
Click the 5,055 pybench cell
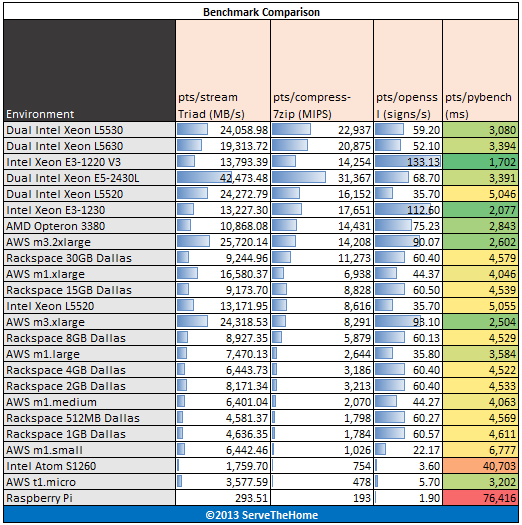click(480, 306)
